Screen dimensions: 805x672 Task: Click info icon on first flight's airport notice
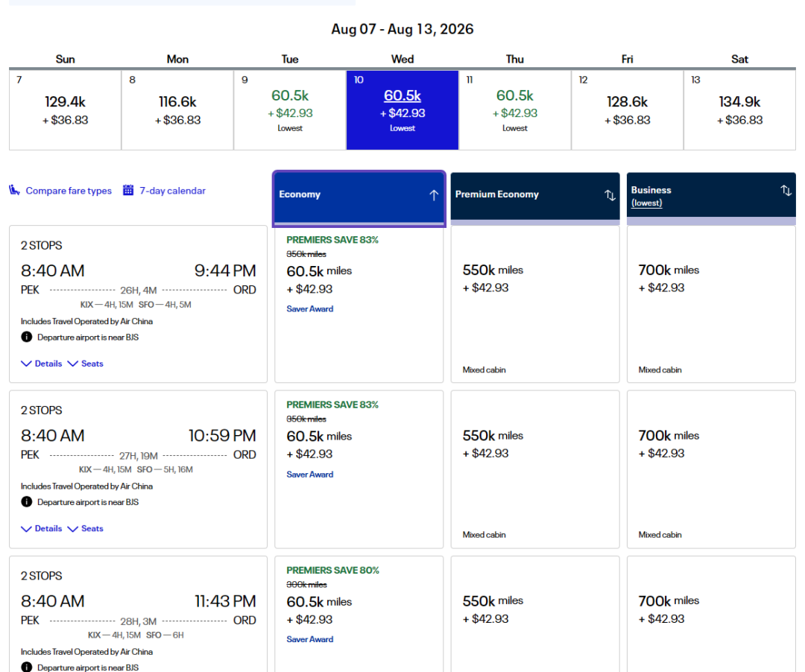(27, 337)
